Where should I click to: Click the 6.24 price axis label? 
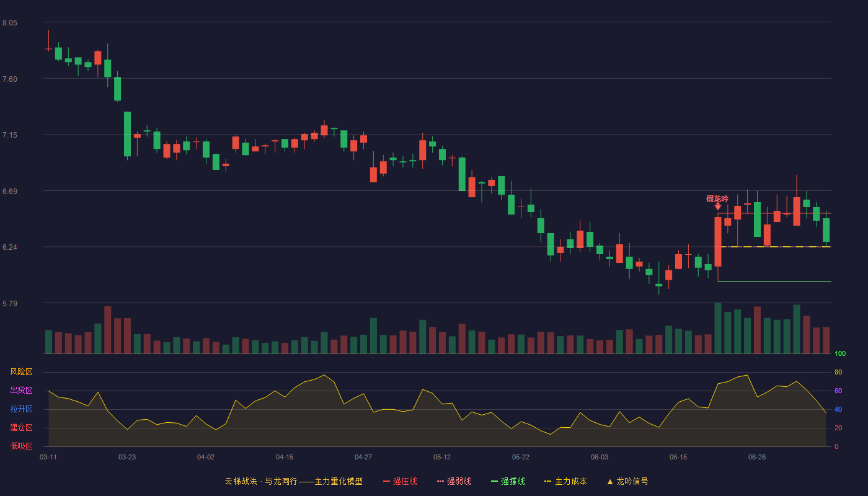click(10, 247)
